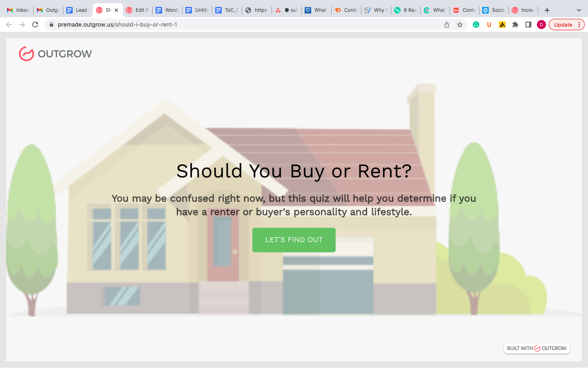Open the share page icon in address bar

pyautogui.click(x=447, y=25)
